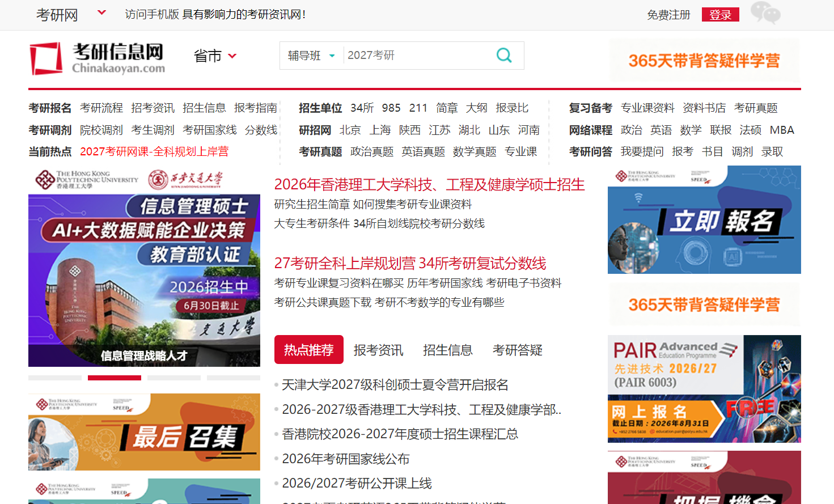Open 考研不考数学的专业有哪些 link
Viewport: 834px width, 504px height.
pyautogui.click(x=439, y=302)
